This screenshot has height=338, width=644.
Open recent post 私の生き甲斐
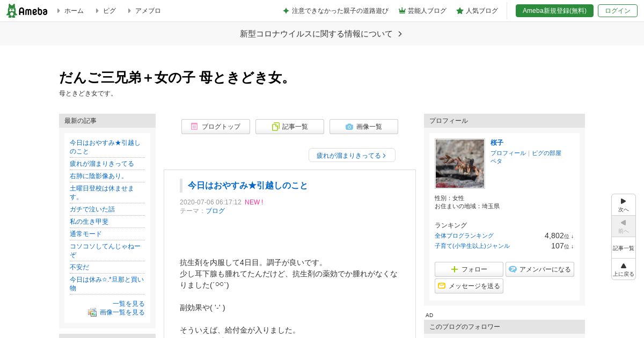point(89,222)
